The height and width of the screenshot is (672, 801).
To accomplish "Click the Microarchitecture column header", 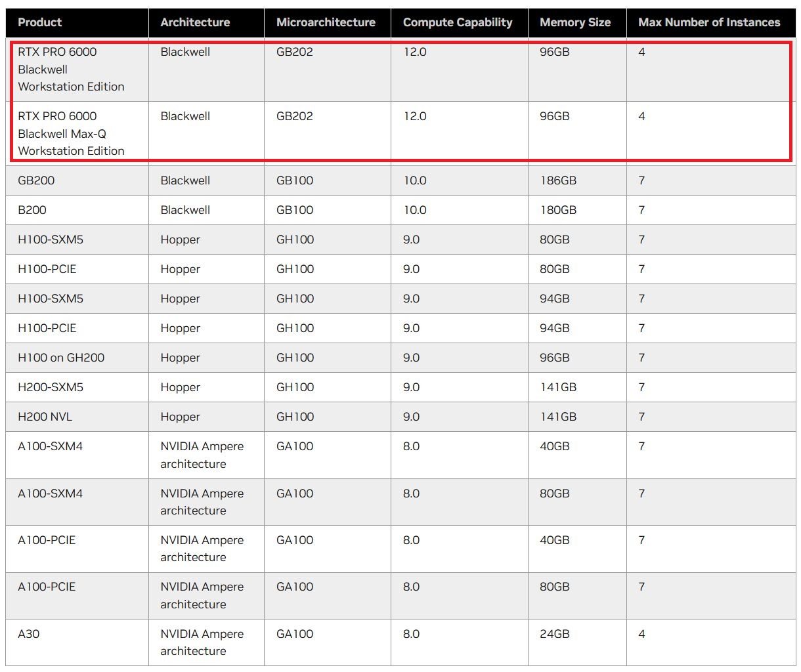I will coord(328,22).
